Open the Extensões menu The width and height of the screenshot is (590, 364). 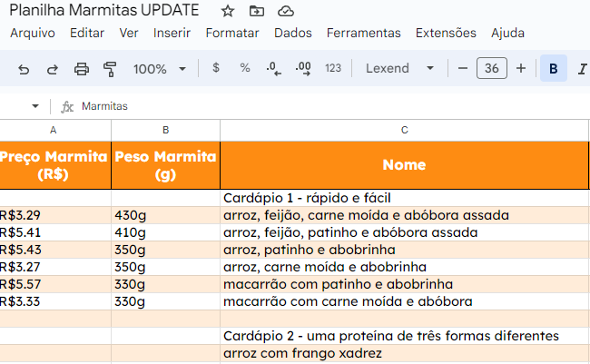point(446,33)
